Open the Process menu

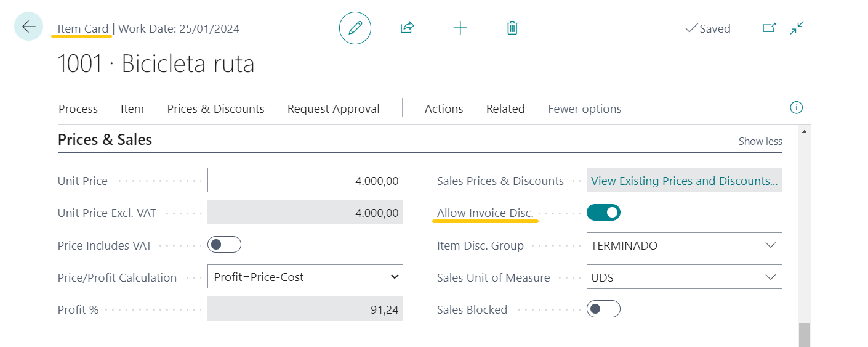[78, 108]
